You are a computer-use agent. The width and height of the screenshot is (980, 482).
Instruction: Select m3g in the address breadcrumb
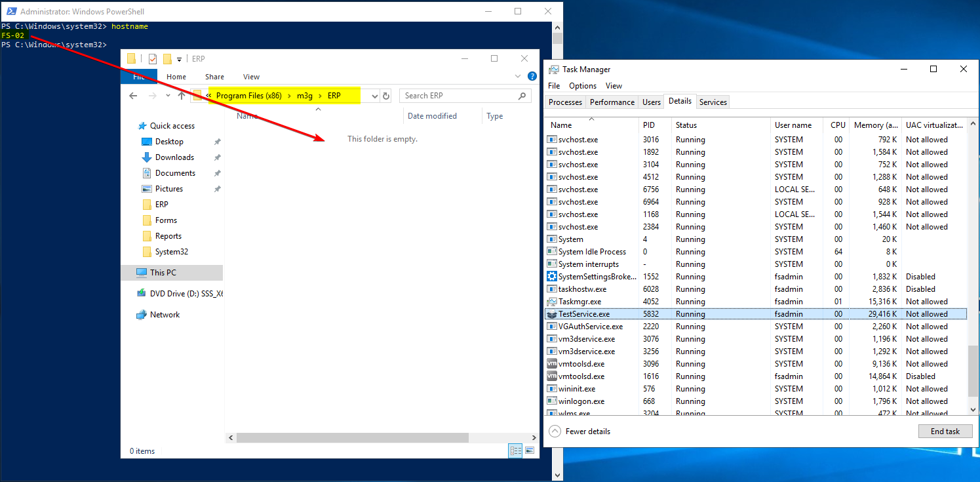(x=305, y=96)
